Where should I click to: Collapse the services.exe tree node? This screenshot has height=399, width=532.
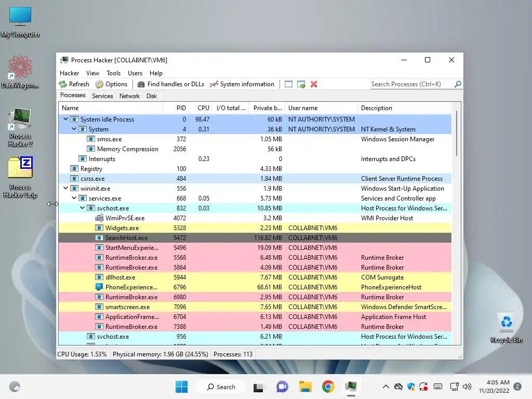point(74,198)
